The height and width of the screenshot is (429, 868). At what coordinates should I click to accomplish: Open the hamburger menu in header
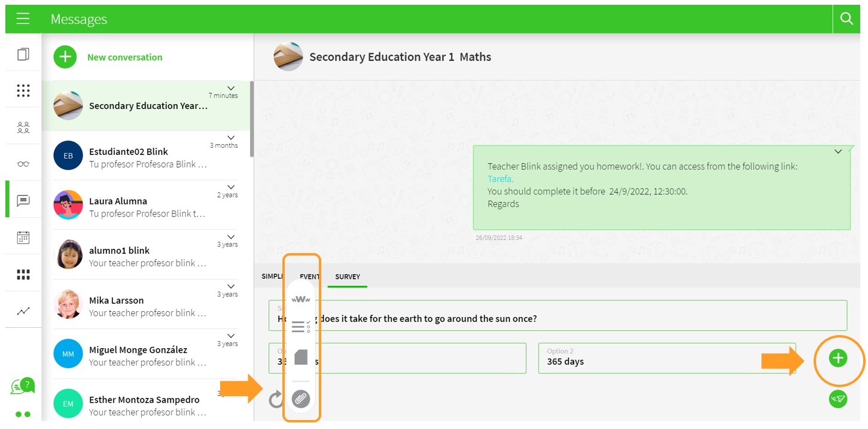23,19
